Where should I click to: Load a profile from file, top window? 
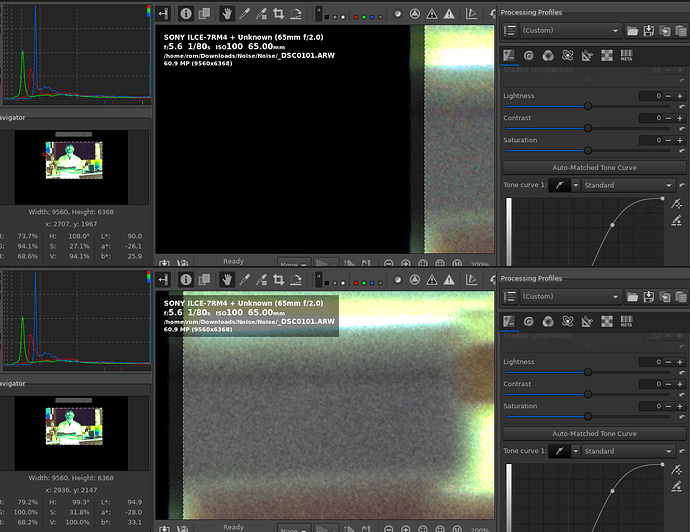(632, 30)
